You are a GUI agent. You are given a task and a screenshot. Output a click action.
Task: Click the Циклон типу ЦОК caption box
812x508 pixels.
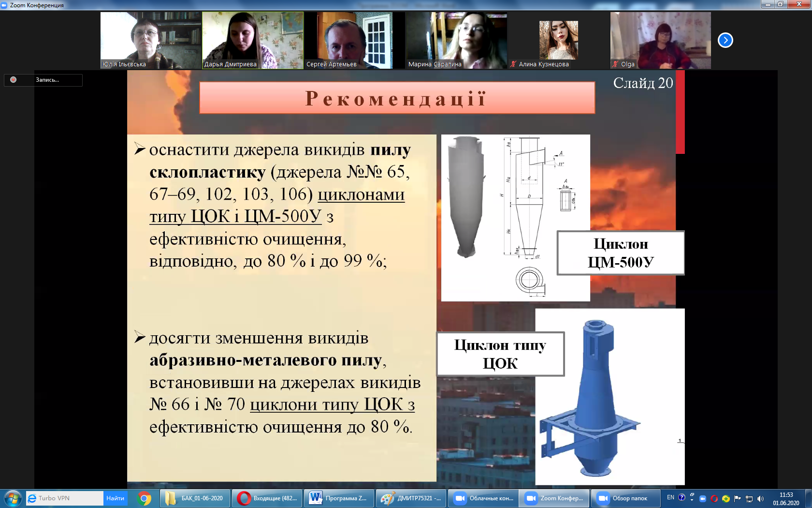(x=500, y=354)
